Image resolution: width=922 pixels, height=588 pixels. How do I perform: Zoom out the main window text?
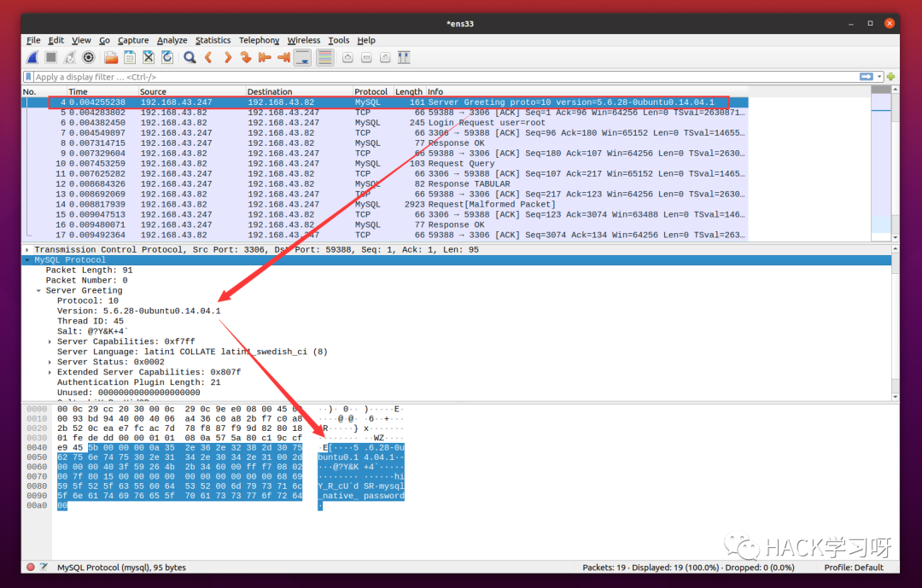(x=366, y=58)
